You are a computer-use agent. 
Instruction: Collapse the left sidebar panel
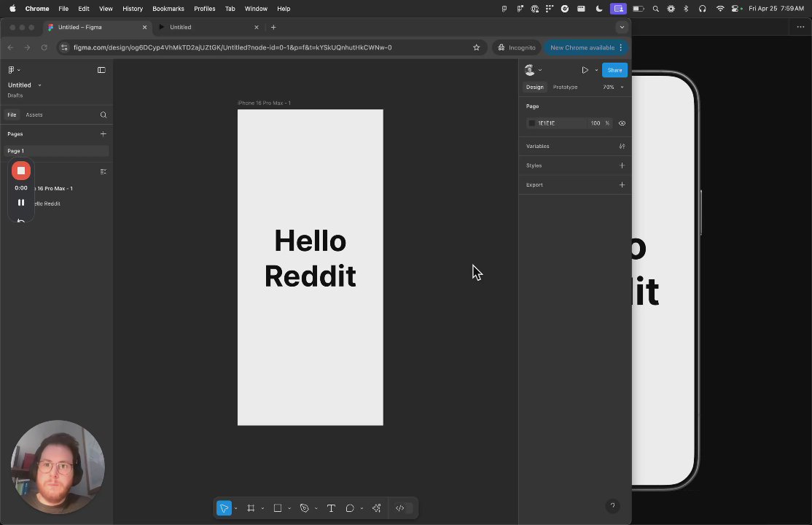coord(101,70)
